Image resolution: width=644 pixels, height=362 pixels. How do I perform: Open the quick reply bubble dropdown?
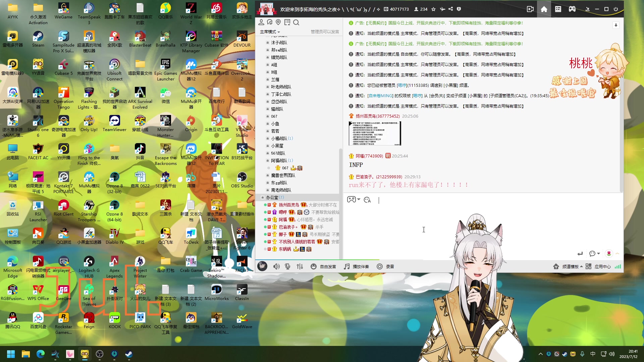point(594,254)
